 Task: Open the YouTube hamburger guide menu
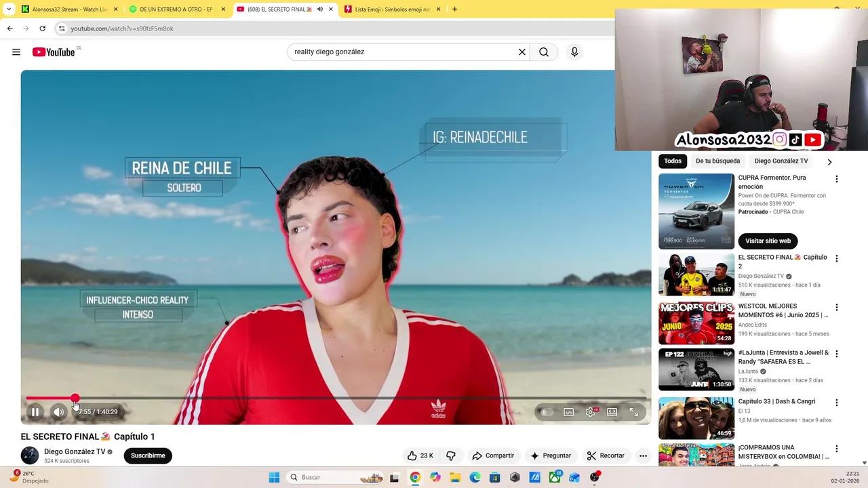(x=16, y=52)
